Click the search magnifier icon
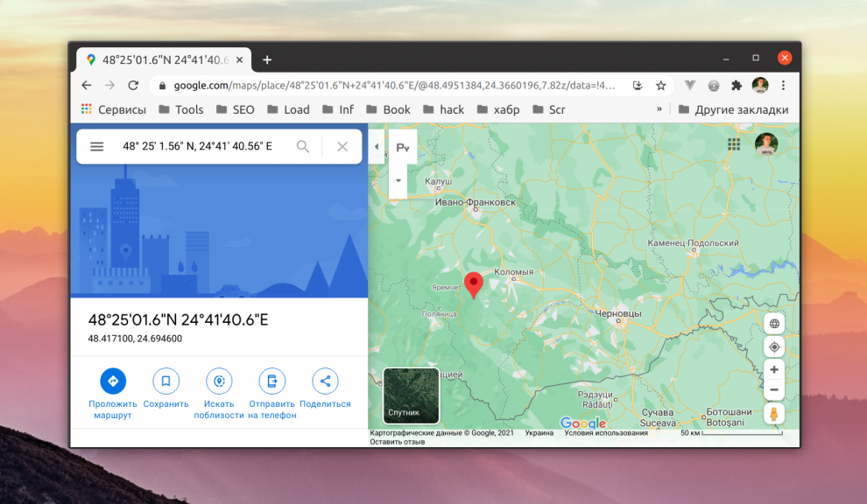Image resolution: width=867 pixels, height=504 pixels. point(302,146)
